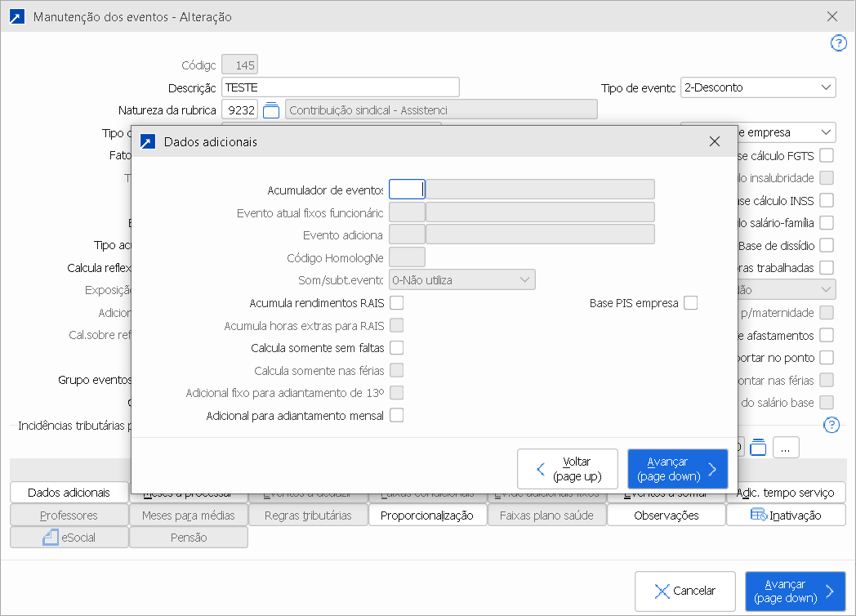Screen dimensions: 856x616
Task: Check Calcula somente sem faltas
Action: coord(397,348)
